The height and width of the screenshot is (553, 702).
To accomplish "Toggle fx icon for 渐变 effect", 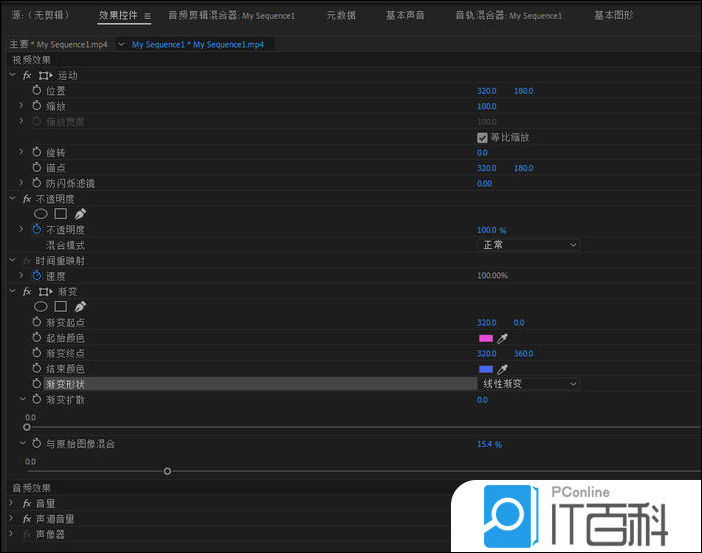I will (x=27, y=292).
